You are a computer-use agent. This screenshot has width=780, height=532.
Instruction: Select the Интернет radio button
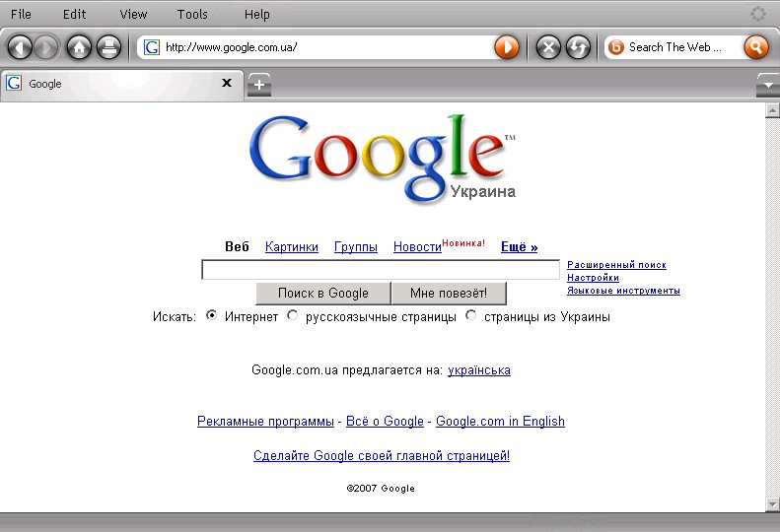(x=211, y=315)
